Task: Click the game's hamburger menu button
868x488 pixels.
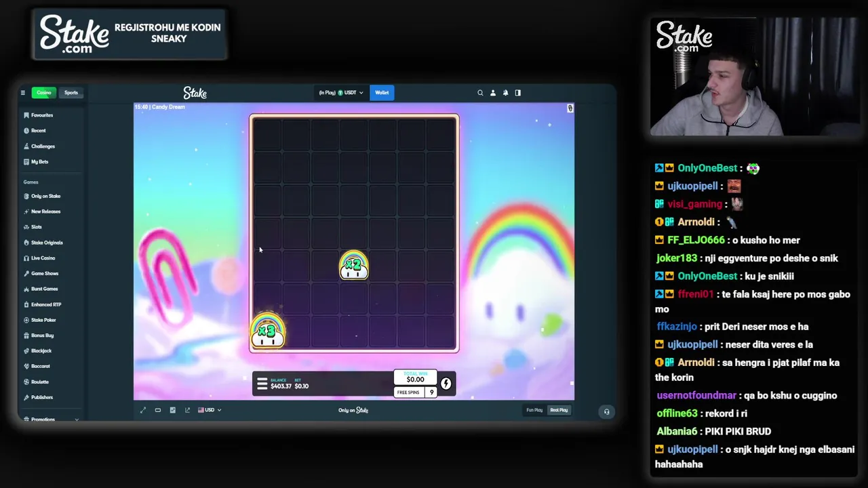Action: [262, 384]
